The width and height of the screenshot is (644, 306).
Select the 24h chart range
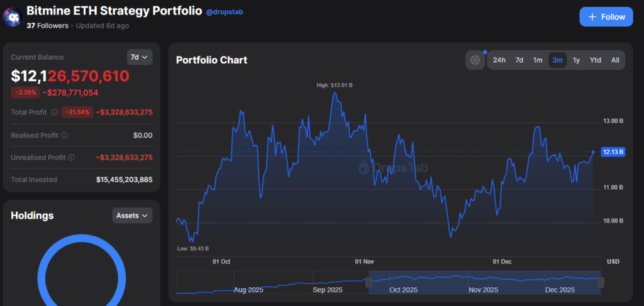pyautogui.click(x=499, y=60)
